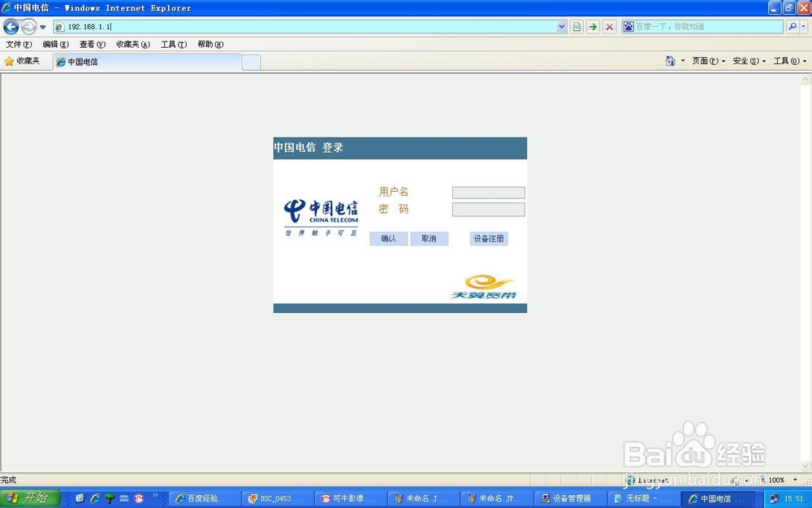This screenshot has width=812, height=508.
Task: Switch to 设备管理器 taskbar window
Action: 570,499
